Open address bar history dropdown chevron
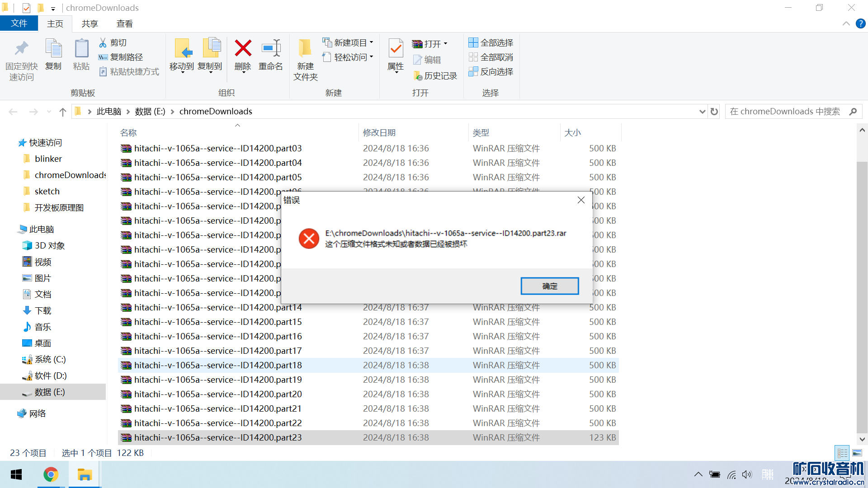868x488 pixels. point(702,112)
